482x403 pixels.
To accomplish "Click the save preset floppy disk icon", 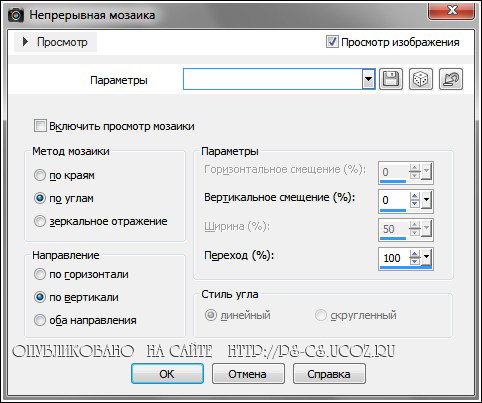I will point(391,79).
